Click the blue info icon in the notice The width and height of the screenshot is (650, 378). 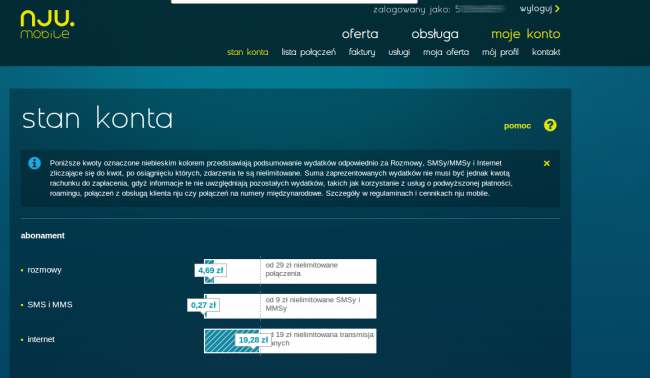pos(34,163)
